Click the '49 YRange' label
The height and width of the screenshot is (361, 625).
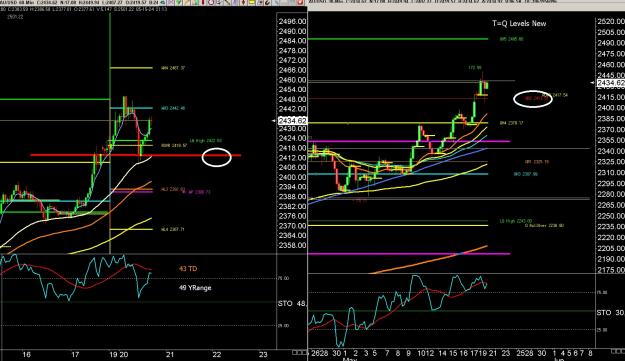(195, 288)
